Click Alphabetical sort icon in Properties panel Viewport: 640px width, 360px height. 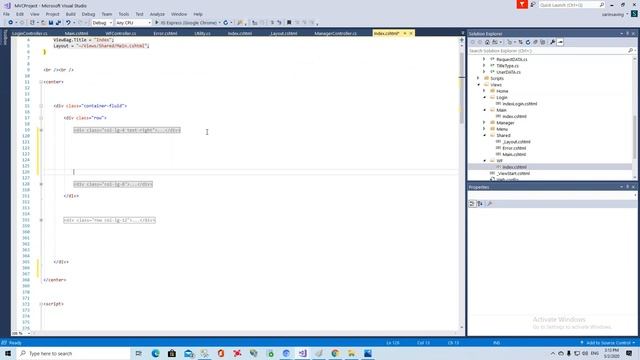click(x=480, y=203)
